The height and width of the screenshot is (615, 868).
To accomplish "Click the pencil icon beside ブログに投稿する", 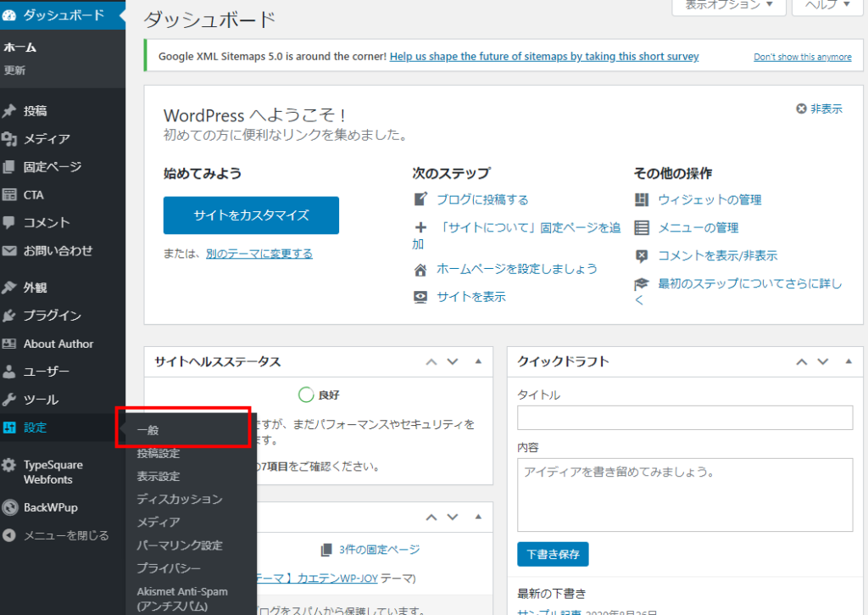I will 420,198.
